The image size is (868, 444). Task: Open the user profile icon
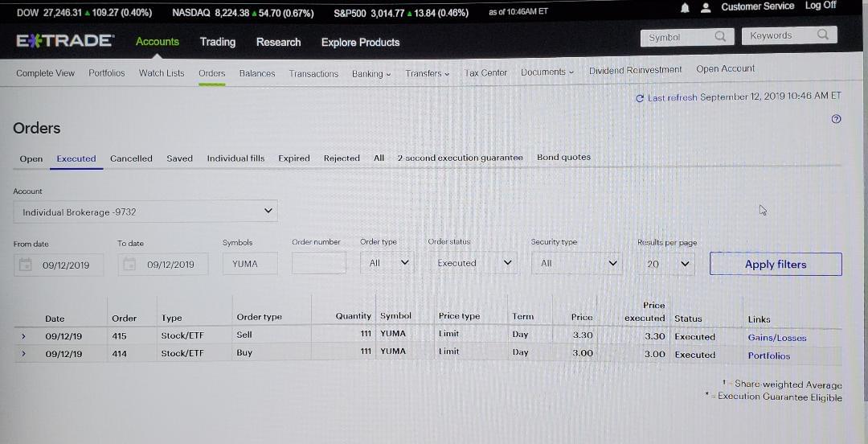click(706, 8)
